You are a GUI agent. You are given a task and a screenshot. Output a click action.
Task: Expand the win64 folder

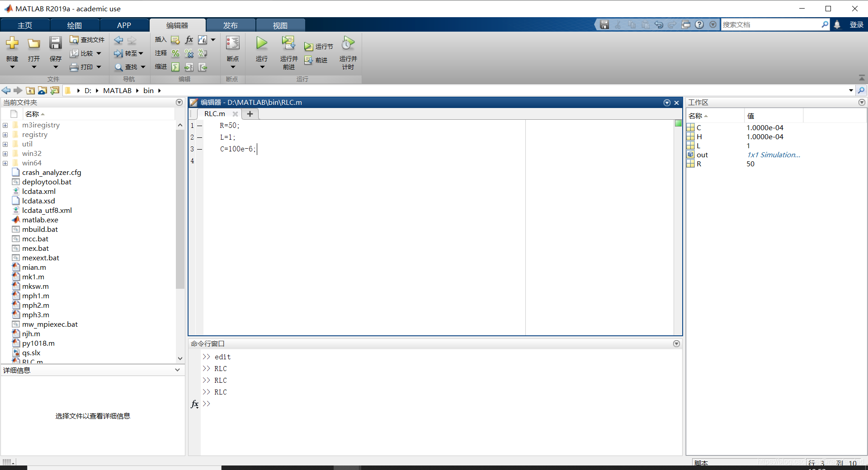point(5,163)
